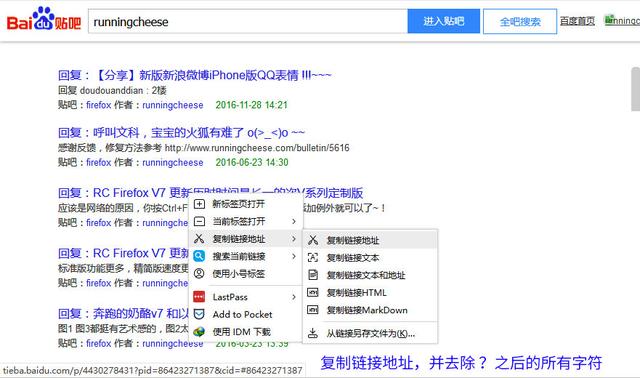Expand the LastPass submenu arrow

[x=294, y=297]
